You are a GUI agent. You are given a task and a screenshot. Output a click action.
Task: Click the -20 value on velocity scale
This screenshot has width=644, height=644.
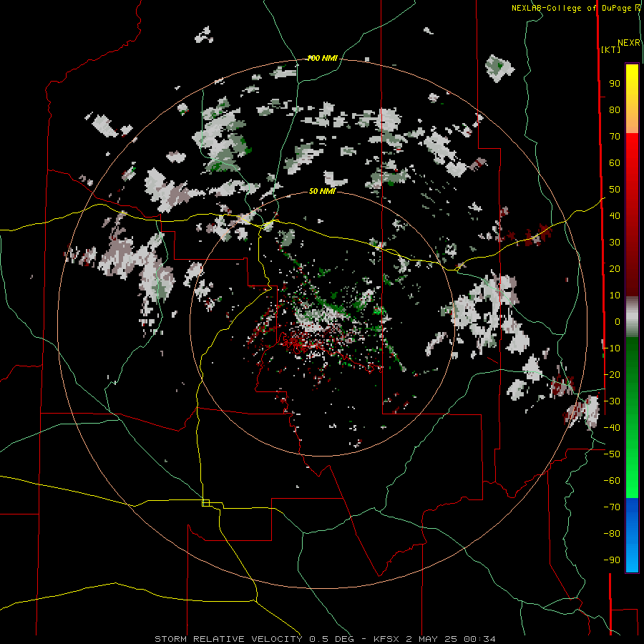pos(612,375)
